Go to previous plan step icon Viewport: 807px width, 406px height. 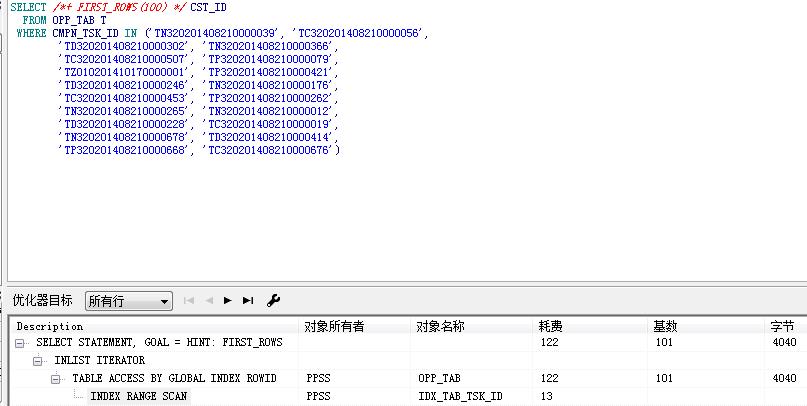click(x=209, y=301)
